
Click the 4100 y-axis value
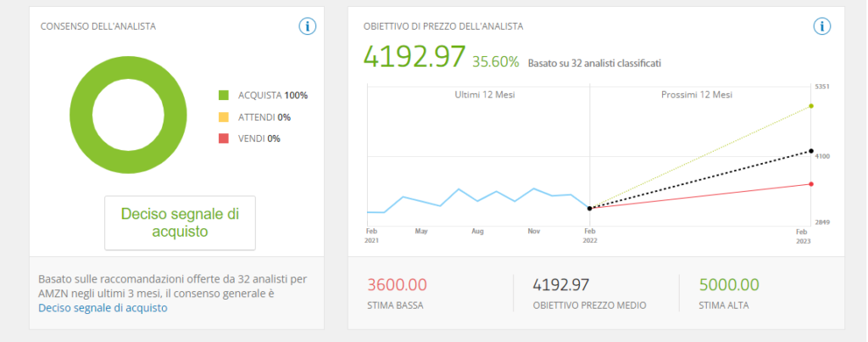[822, 157]
